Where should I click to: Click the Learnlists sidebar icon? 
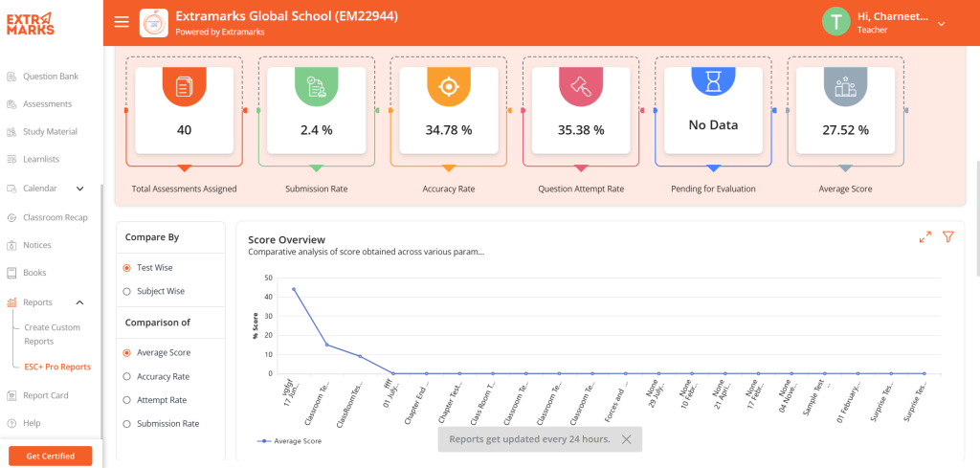[x=11, y=159]
